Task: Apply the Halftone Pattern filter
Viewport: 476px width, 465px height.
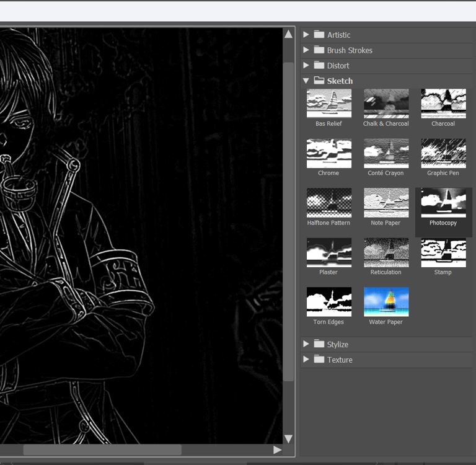Action: [x=328, y=203]
